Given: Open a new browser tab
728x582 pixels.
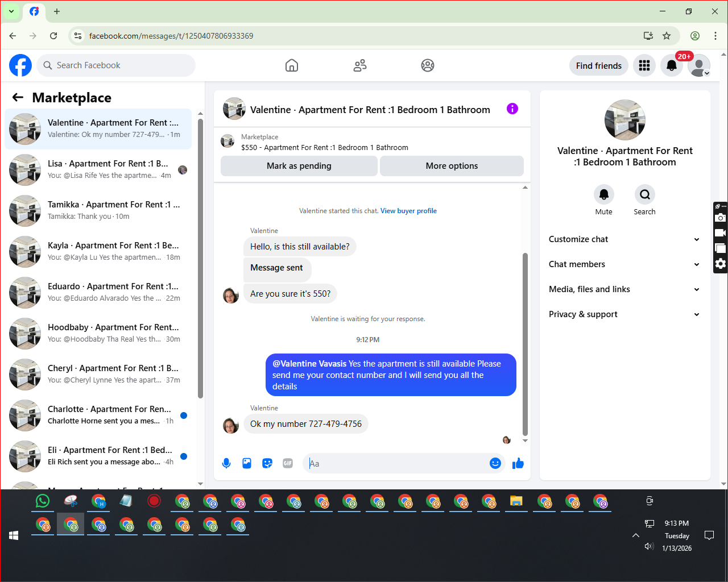Looking at the screenshot, I should pyautogui.click(x=57, y=11).
